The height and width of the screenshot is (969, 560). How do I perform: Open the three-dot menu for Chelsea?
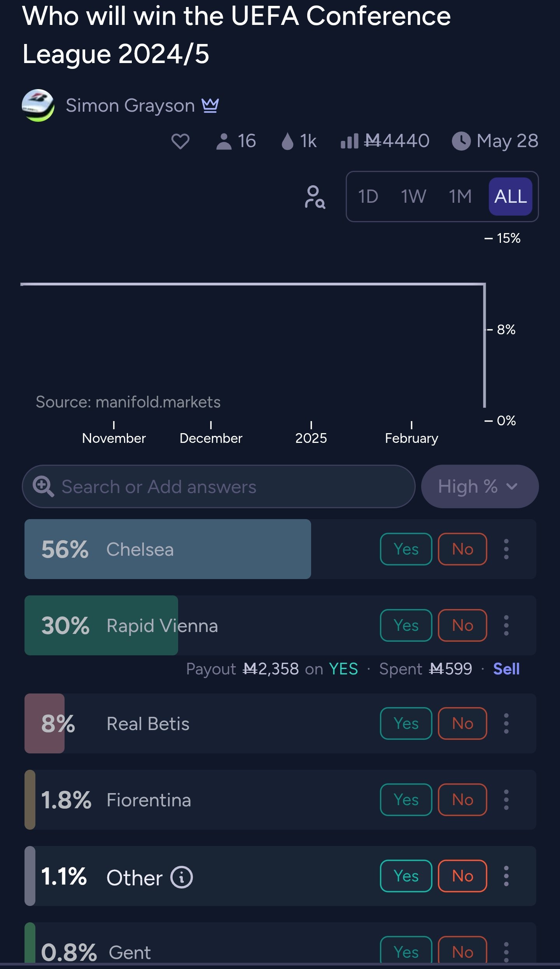click(x=506, y=549)
